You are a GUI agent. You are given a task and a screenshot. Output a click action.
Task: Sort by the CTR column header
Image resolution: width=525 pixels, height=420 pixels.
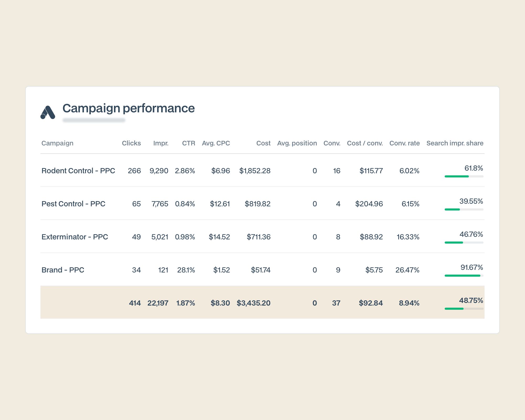tap(189, 143)
